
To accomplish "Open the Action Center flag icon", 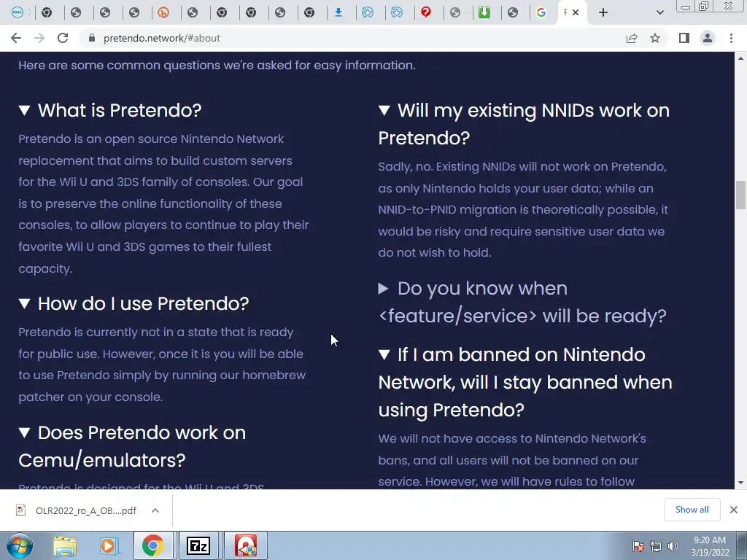I will 638,546.
